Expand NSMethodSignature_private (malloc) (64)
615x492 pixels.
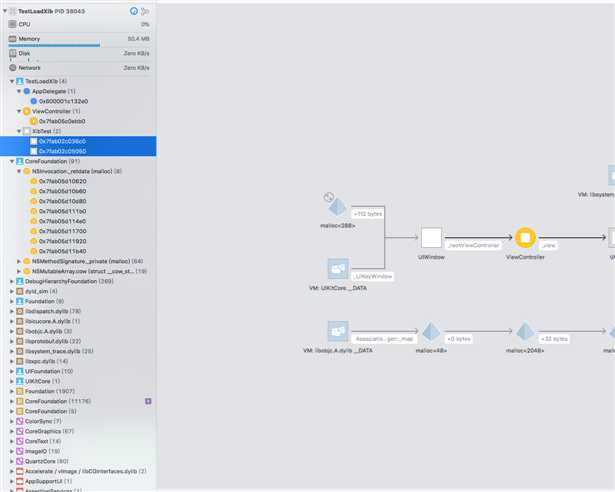coord(19,261)
